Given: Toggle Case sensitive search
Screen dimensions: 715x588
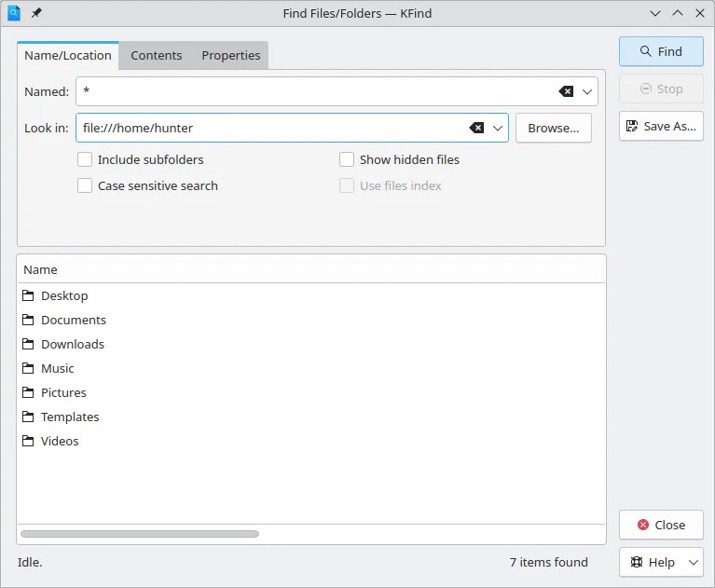Looking at the screenshot, I should pos(86,185).
